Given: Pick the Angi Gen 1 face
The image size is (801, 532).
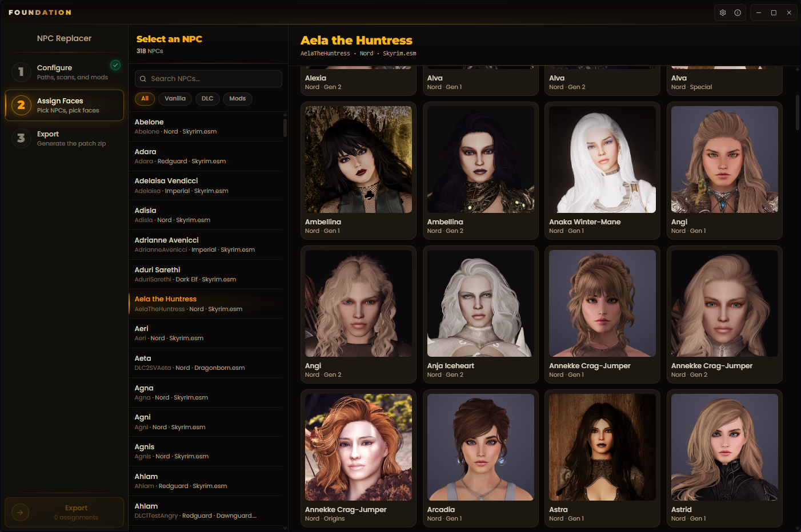Looking at the screenshot, I should 724,171.
